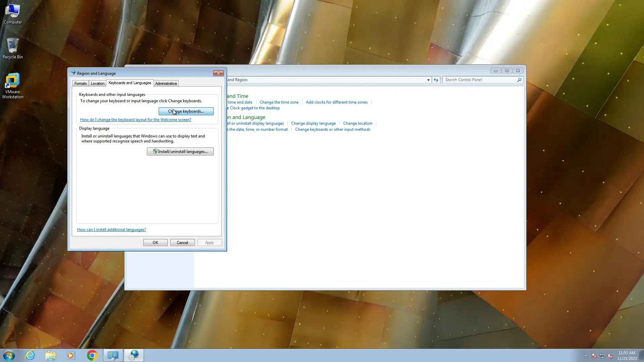644x362 pixels.
Task: Switch to the Administrative tab
Action: click(166, 83)
